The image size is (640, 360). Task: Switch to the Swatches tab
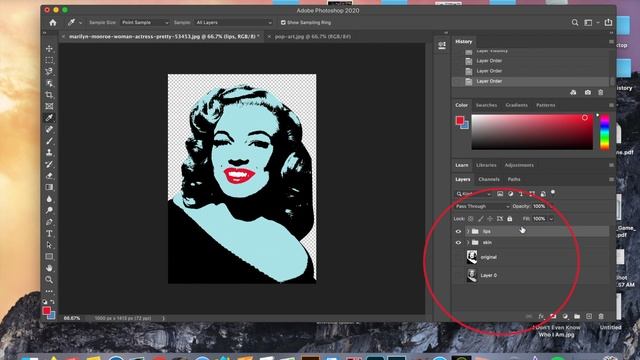click(x=486, y=105)
